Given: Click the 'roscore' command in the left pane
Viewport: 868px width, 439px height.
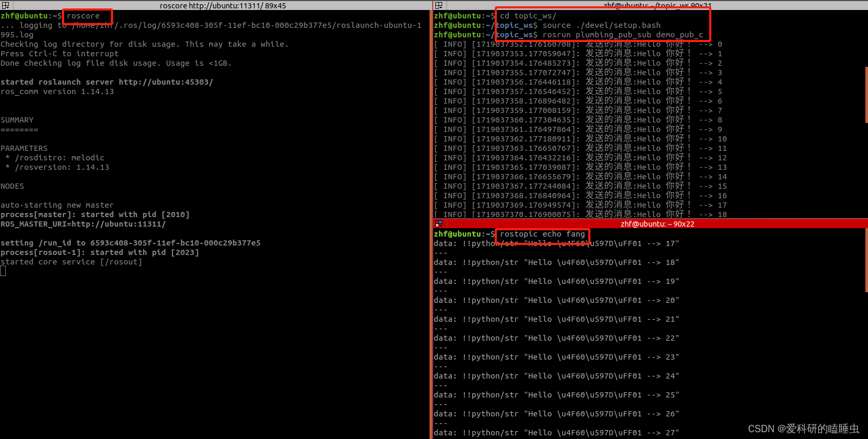Looking at the screenshot, I should pyautogui.click(x=83, y=16).
